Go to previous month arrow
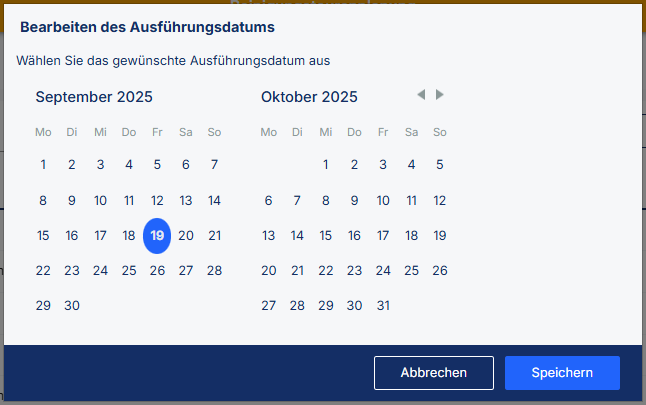The image size is (646, 405). click(x=421, y=95)
